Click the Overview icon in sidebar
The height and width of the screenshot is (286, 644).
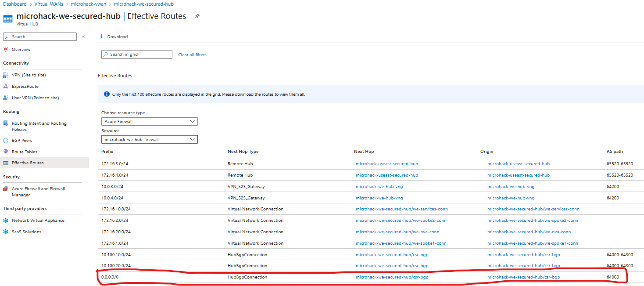6,50
